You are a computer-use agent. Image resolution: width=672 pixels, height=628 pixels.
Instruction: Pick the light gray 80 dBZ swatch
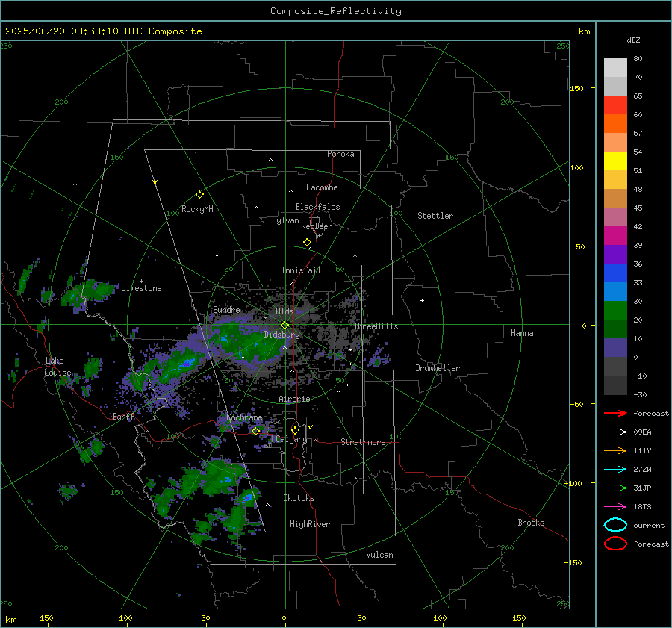pyautogui.click(x=615, y=68)
